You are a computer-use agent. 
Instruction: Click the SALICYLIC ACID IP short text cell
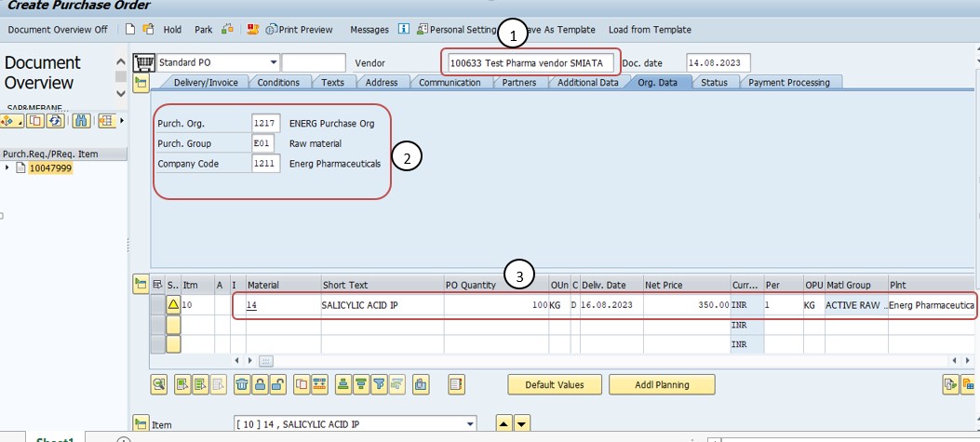coord(382,305)
